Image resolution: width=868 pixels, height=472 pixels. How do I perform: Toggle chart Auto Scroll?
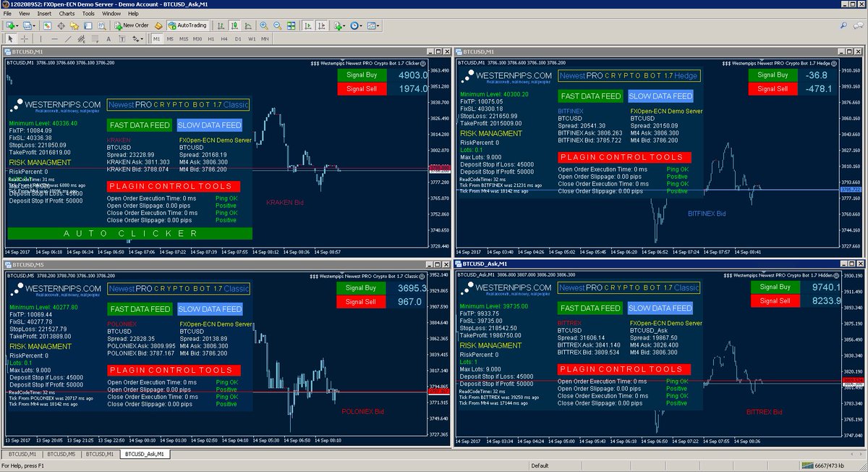click(307, 25)
